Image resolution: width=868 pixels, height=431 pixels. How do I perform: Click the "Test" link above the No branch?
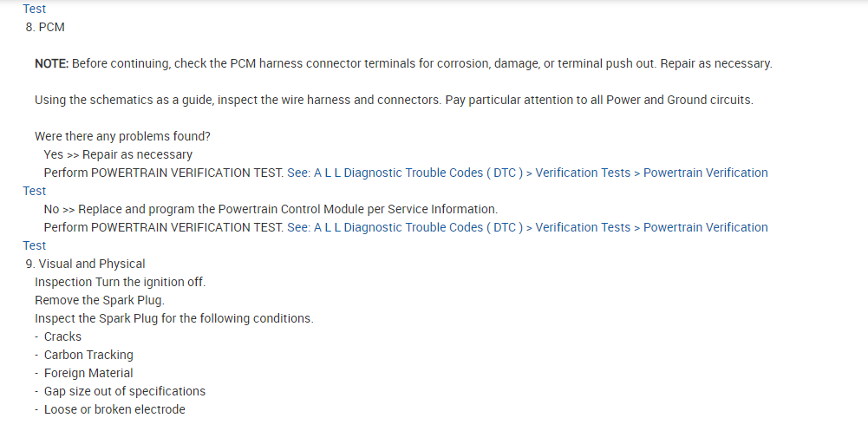tap(35, 191)
